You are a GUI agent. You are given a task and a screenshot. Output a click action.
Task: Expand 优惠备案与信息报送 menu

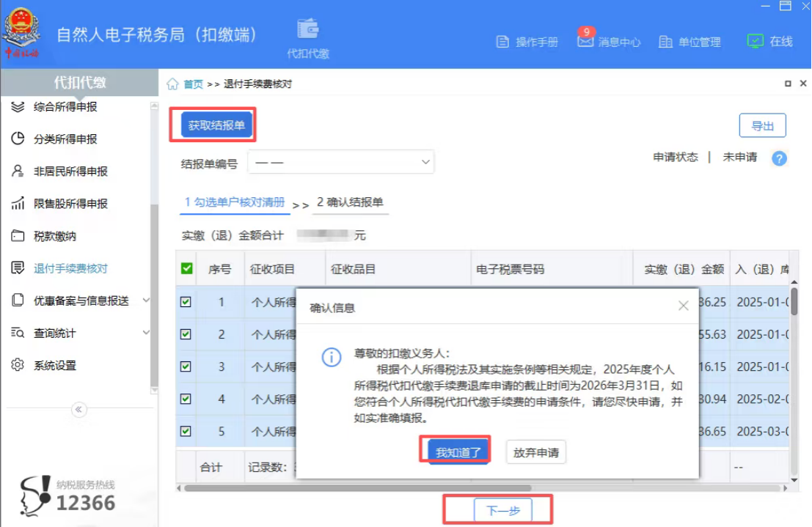[81, 300]
